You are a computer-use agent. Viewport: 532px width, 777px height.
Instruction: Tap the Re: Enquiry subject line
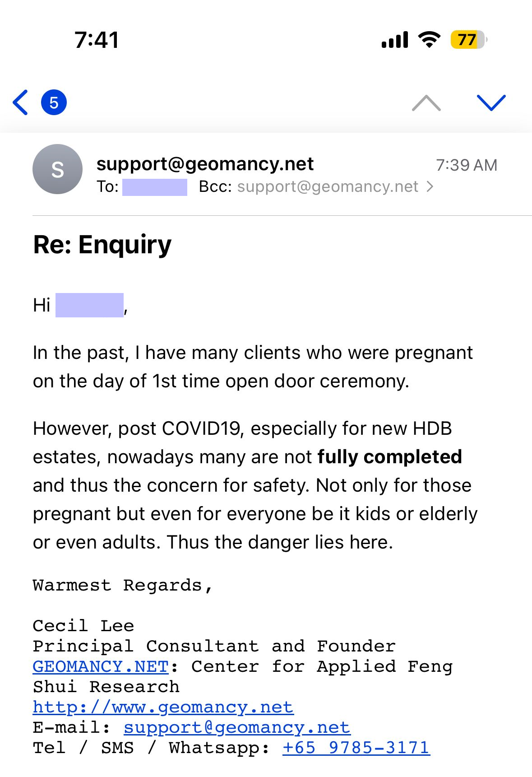click(102, 245)
